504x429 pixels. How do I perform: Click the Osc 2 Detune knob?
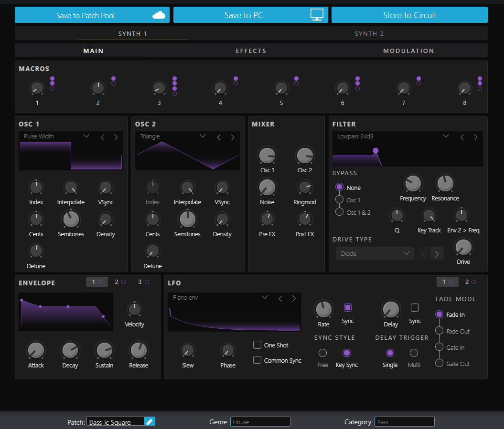153,251
